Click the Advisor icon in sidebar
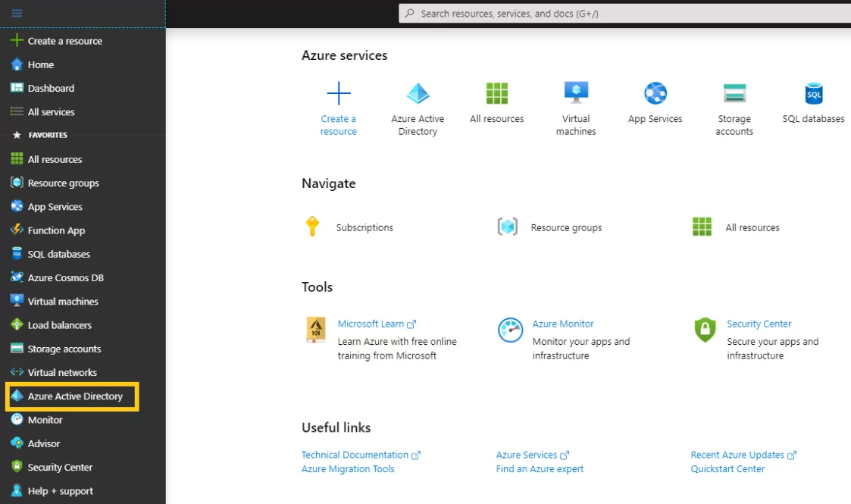The width and height of the screenshot is (851, 504). pos(17,443)
